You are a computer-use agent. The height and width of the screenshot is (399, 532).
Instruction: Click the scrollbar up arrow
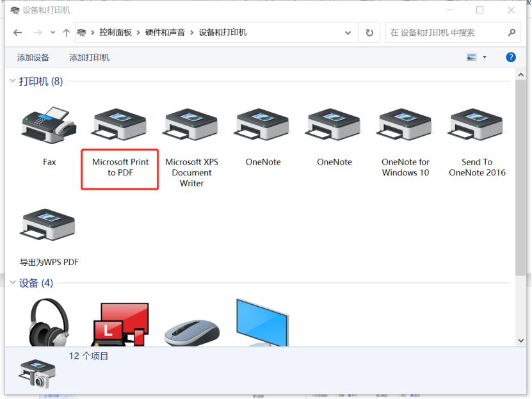pos(521,75)
